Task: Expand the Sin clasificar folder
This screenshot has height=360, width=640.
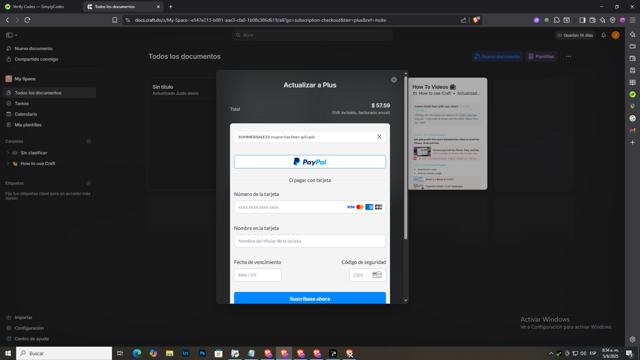Action: 8,153
